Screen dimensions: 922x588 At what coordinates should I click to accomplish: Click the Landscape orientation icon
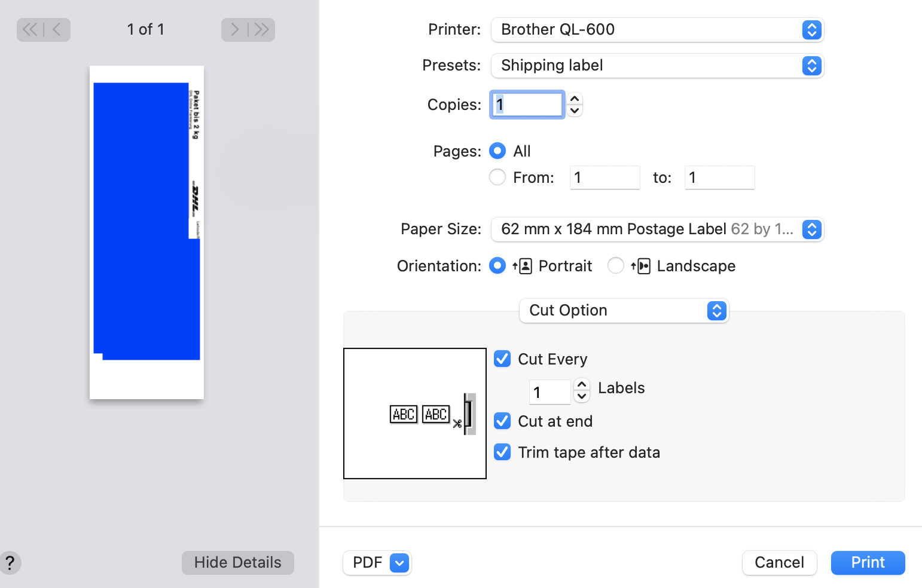(640, 266)
